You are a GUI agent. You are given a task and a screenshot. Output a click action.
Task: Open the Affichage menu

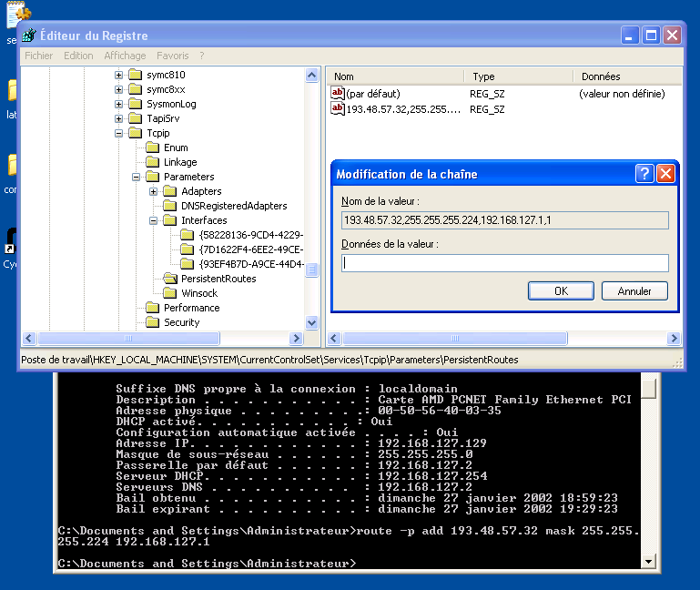click(125, 56)
